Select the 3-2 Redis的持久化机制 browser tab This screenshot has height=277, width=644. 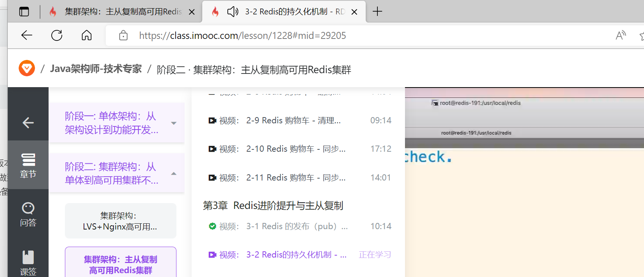pyautogui.click(x=284, y=12)
